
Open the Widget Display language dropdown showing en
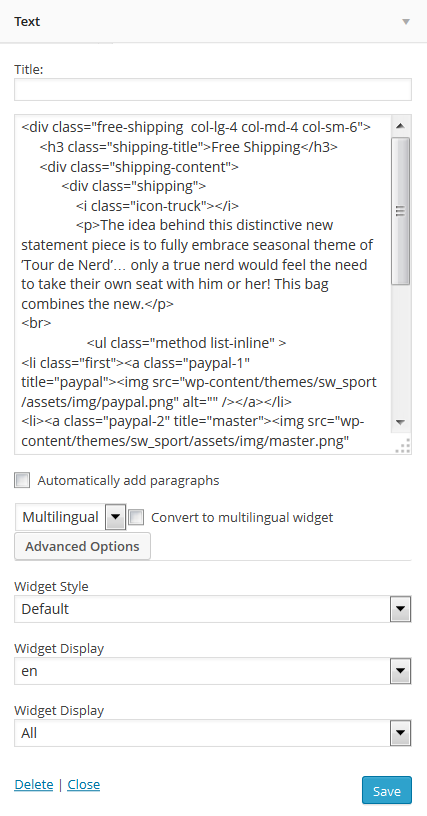click(213, 671)
